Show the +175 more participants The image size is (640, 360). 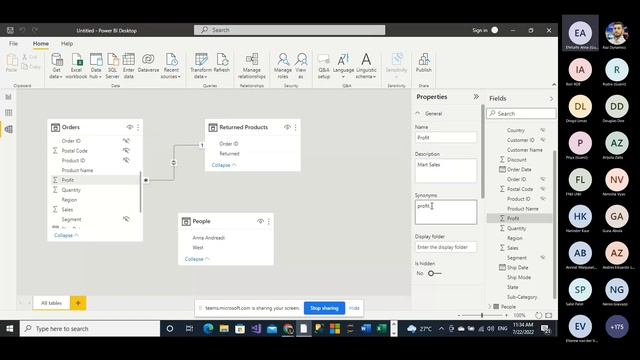coord(617,327)
